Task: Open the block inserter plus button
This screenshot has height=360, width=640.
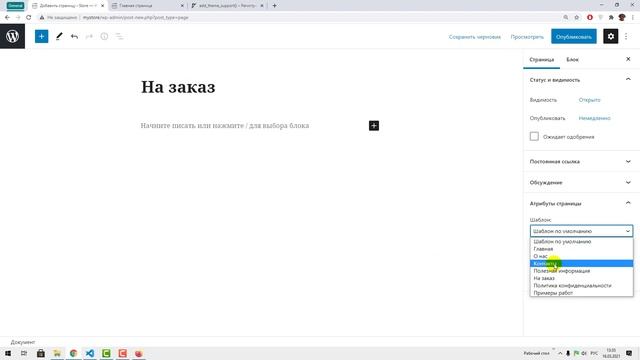Action: [x=41, y=36]
